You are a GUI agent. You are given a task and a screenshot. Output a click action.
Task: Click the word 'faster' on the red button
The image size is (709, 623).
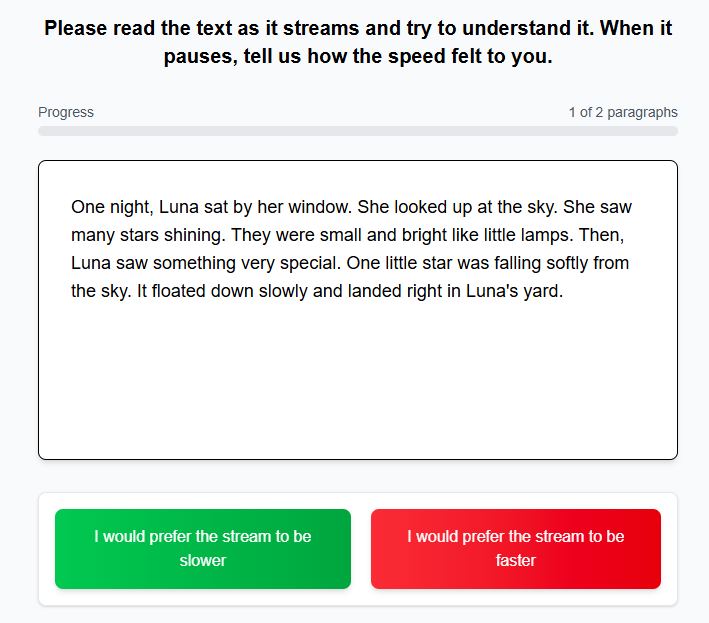click(516, 561)
